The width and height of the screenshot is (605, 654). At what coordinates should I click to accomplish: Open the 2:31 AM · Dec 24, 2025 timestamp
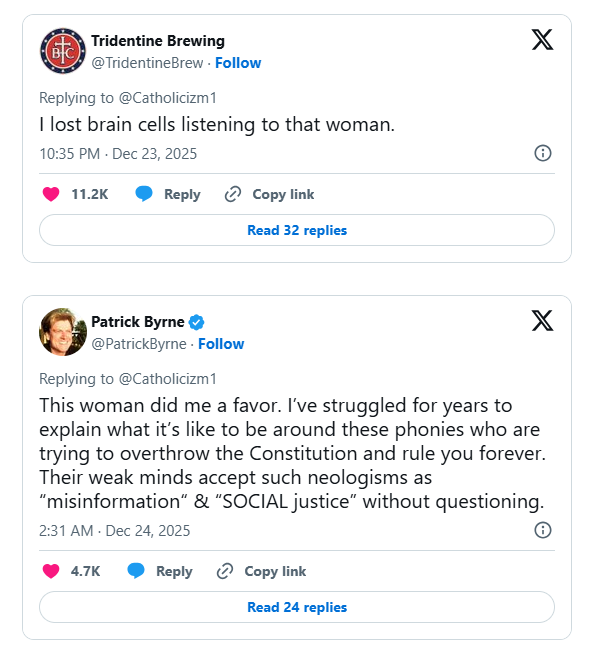coord(115,531)
